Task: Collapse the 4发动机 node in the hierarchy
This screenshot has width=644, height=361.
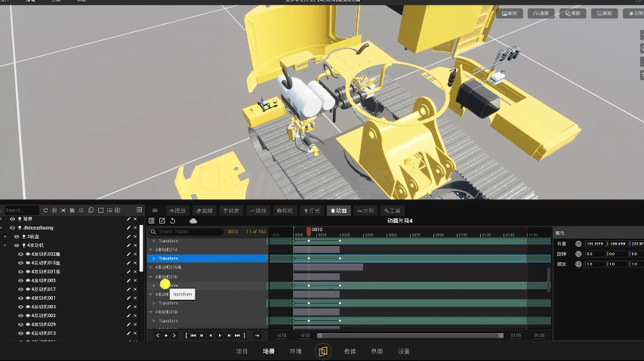Action: tap(5, 245)
